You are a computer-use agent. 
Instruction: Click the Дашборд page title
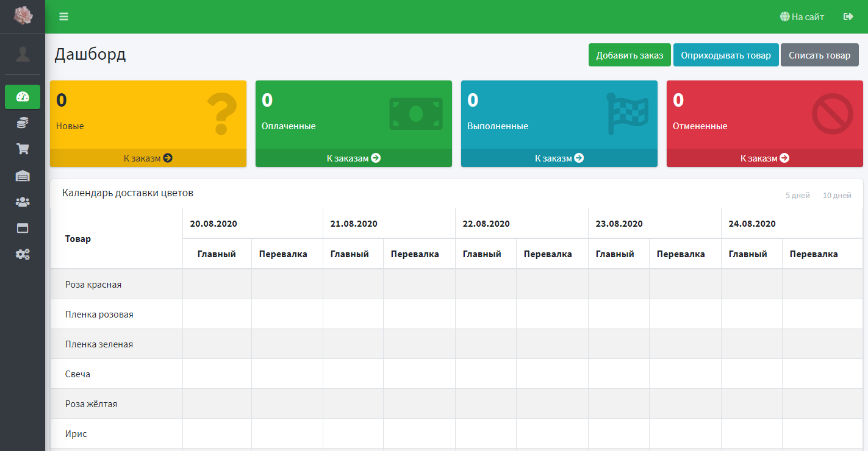[90, 54]
